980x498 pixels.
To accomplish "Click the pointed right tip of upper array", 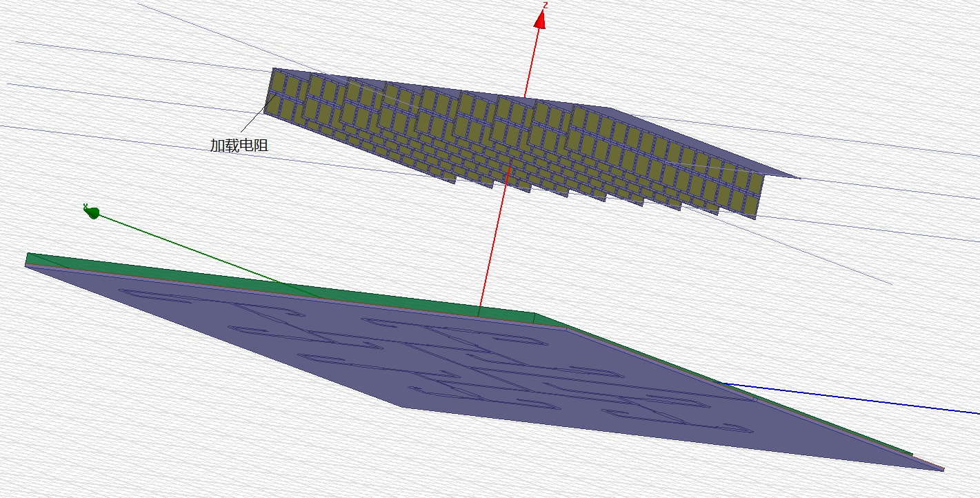I will point(797,177).
